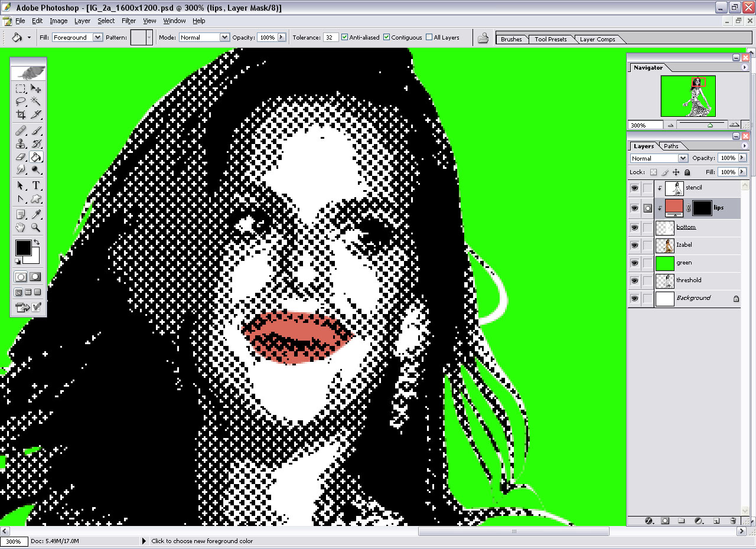Open the Fill source dropdown

77,37
